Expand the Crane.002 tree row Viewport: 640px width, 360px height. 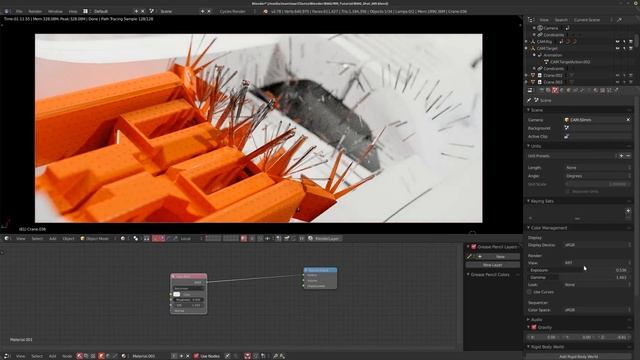pos(527,75)
